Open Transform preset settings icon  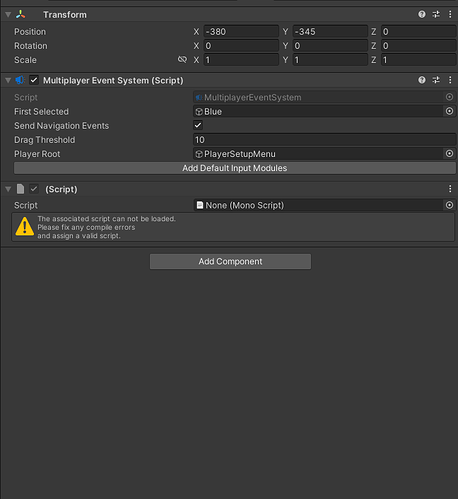click(x=436, y=14)
